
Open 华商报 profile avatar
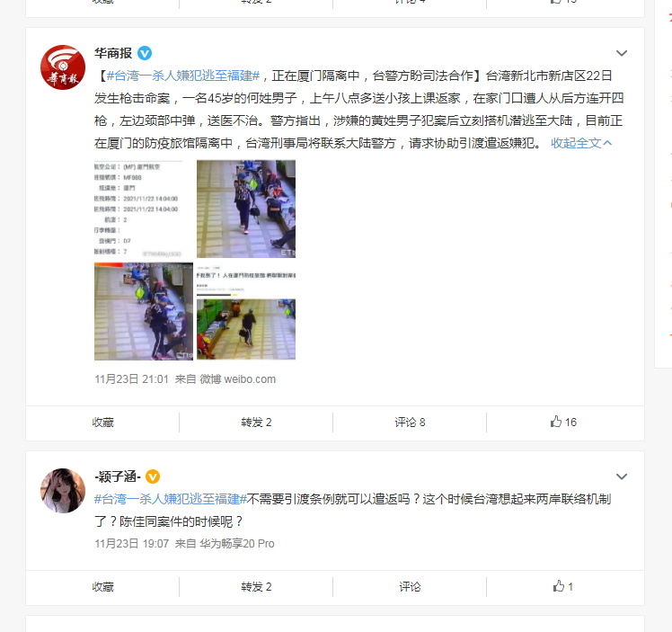pos(63,67)
